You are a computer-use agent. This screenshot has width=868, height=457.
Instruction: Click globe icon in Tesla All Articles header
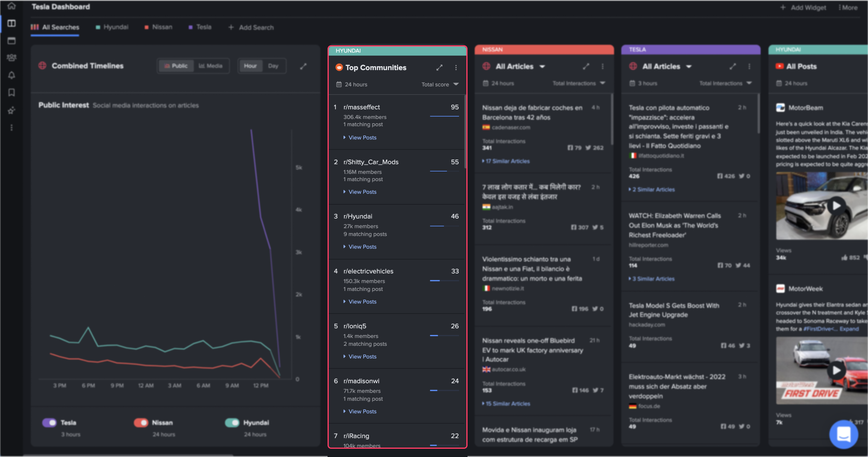coord(633,66)
